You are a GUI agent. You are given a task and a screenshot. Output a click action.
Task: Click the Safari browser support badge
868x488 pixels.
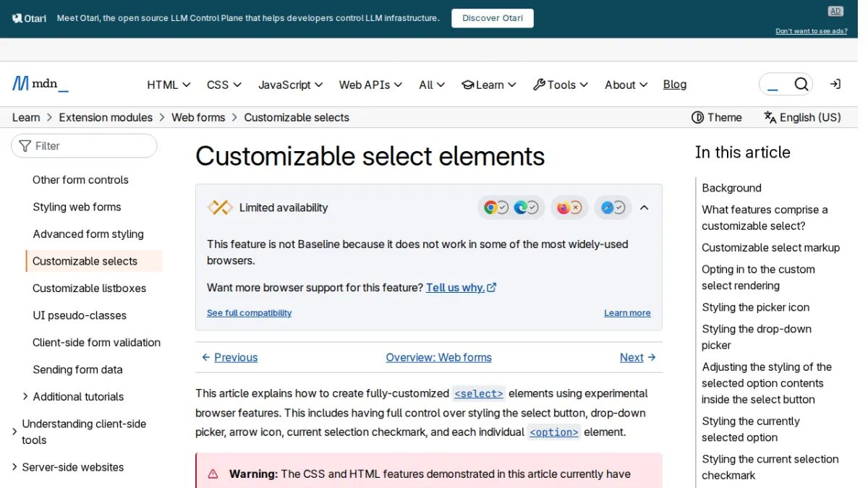[613, 208]
